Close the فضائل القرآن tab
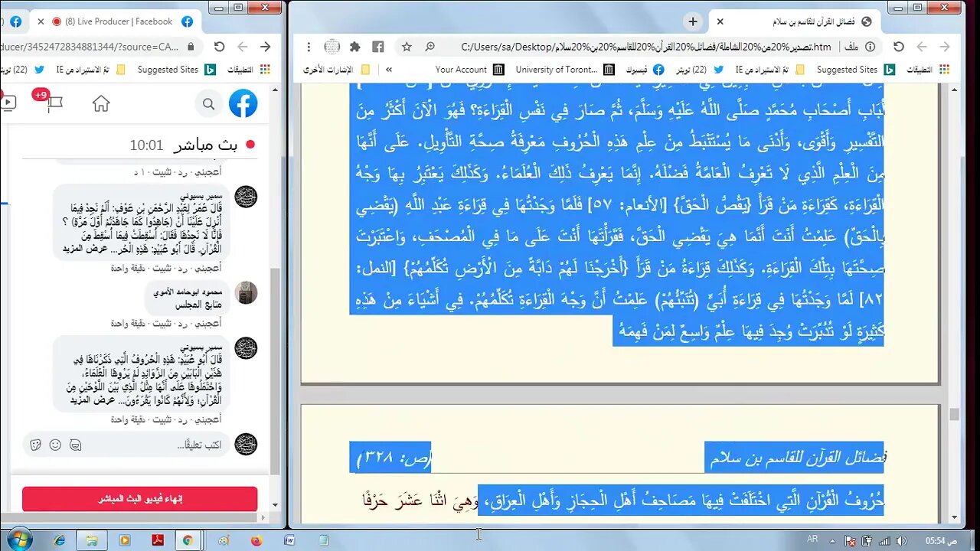The height and width of the screenshot is (551, 980). (720, 21)
